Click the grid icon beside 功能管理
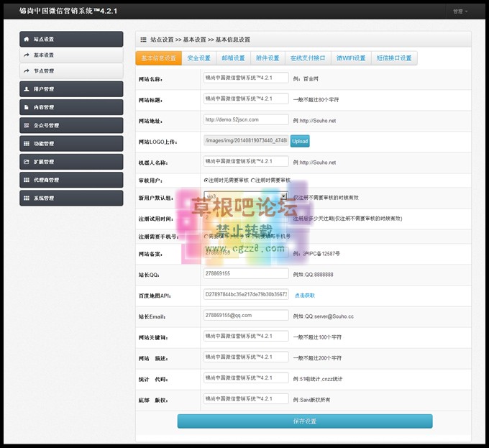The height and width of the screenshot is (448, 489). [27, 144]
